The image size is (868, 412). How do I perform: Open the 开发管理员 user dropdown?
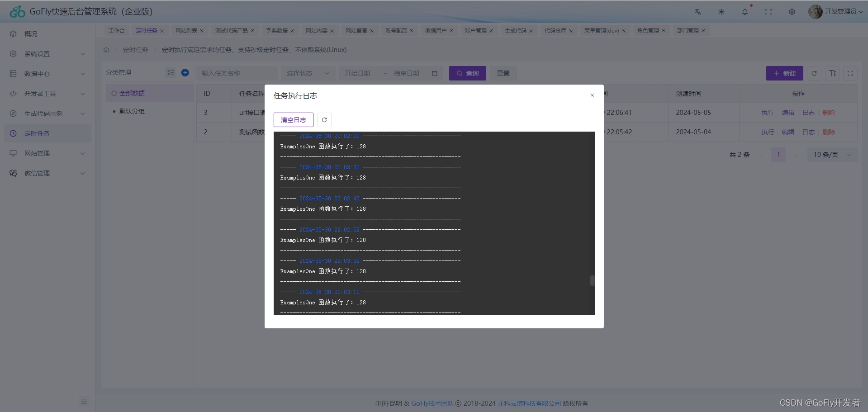(x=844, y=11)
